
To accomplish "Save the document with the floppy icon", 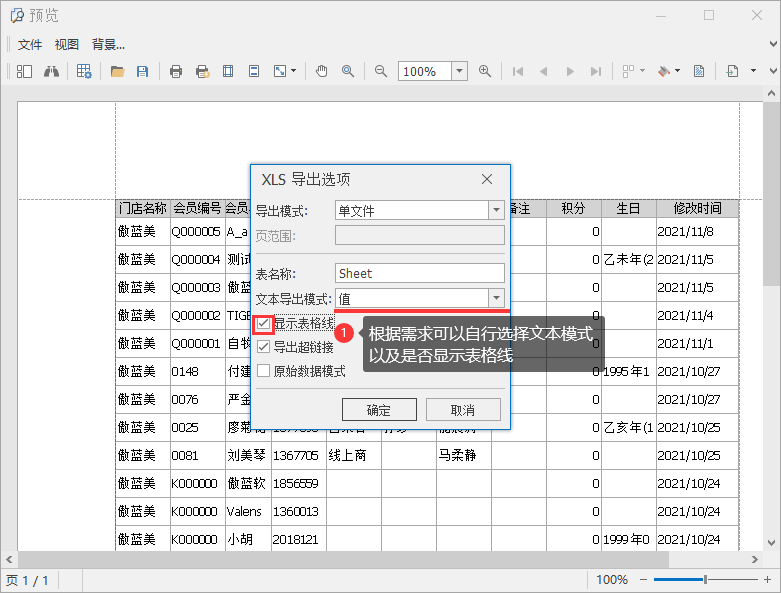I will point(142,71).
